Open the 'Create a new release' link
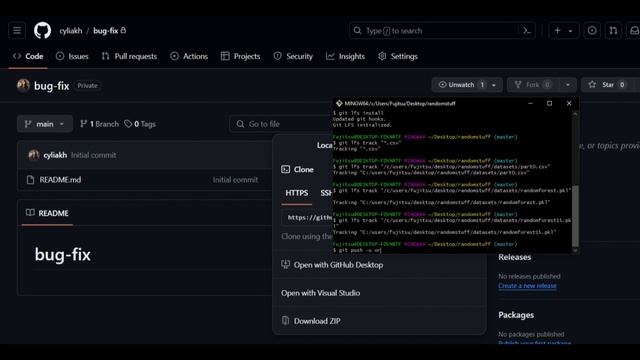 pyautogui.click(x=527, y=286)
